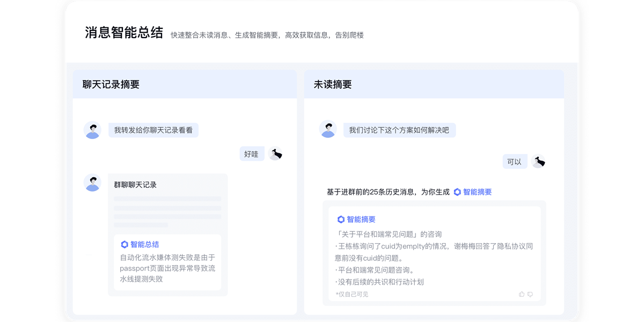Click the hexagon icon beside 智能总结

125,244
